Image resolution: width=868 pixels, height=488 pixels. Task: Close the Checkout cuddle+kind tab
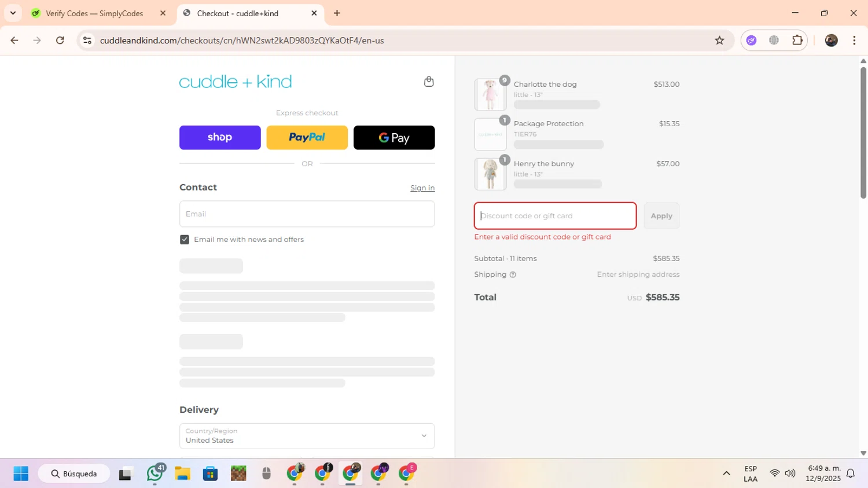[x=314, y=13]
